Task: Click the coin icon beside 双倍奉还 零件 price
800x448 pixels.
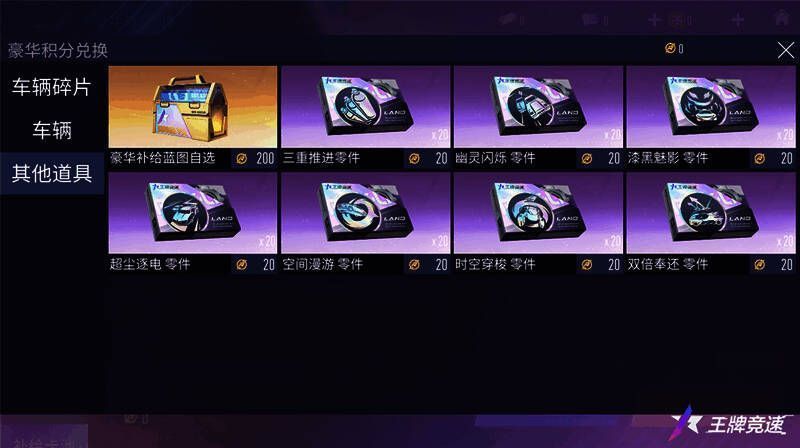Action: click(759, 265)
